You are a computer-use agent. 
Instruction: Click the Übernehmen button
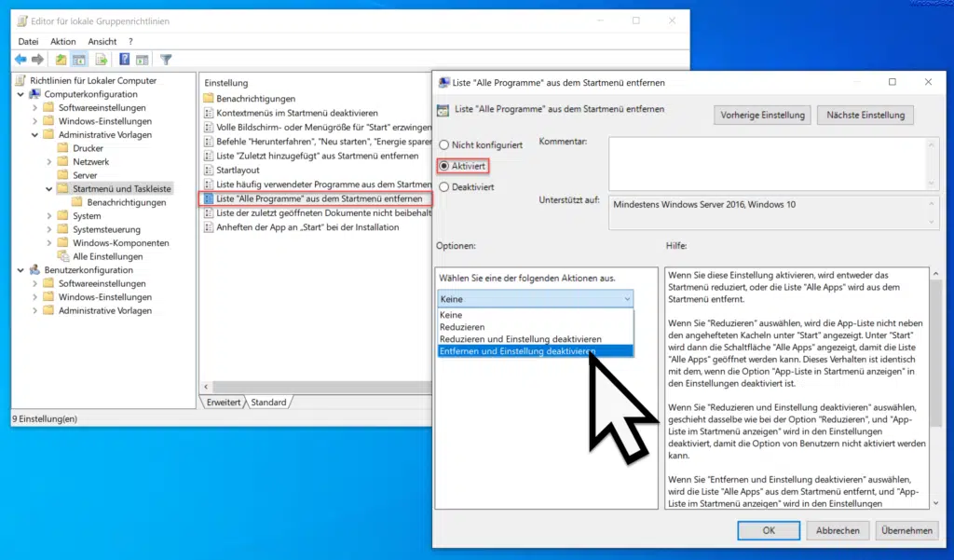point(906,530)
